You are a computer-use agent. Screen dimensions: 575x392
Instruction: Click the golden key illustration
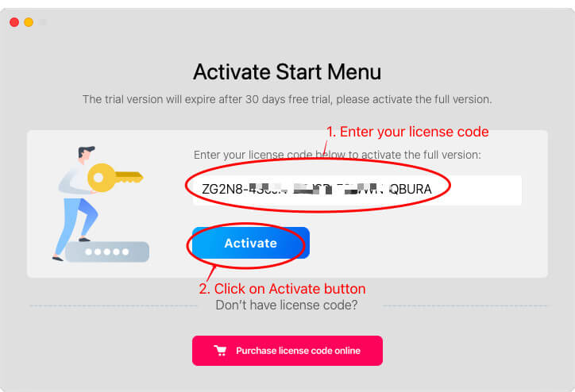pos(115,177)
